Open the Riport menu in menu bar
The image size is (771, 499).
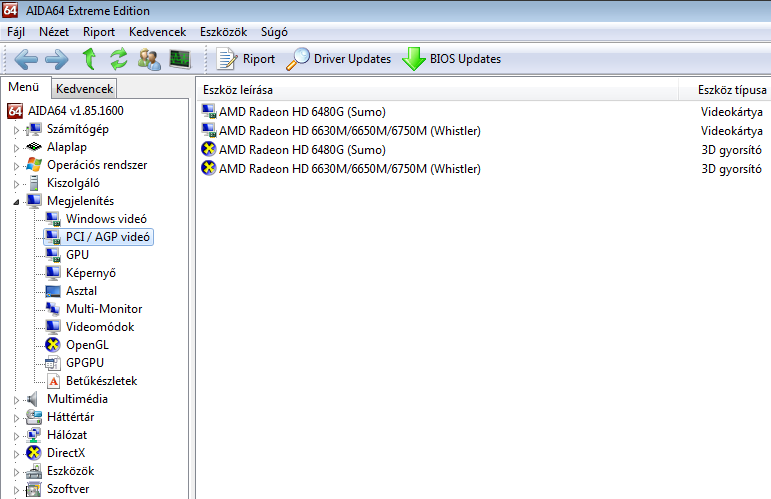coord(99,32)
